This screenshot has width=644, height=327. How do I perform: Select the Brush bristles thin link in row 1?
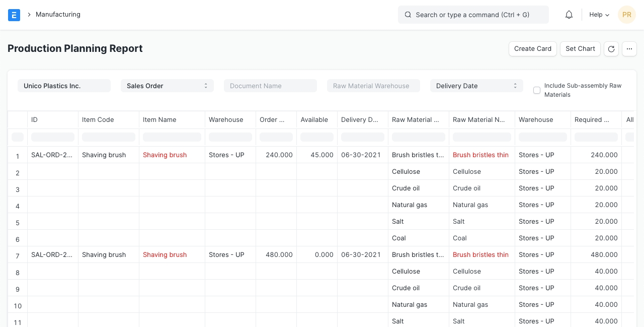[x=480, y=155]
